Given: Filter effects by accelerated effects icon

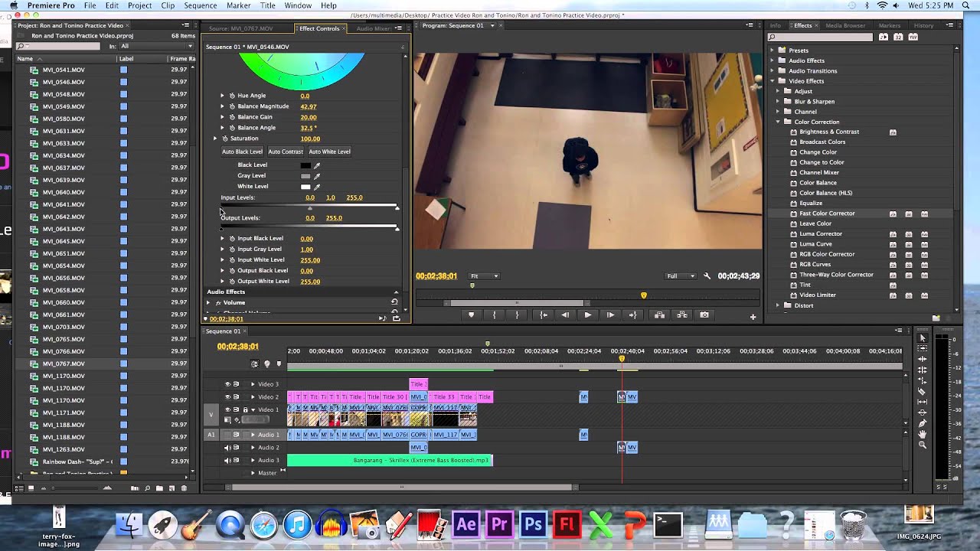Looking at the screenshot, I should pyautogui.click(x=884, y=37).
